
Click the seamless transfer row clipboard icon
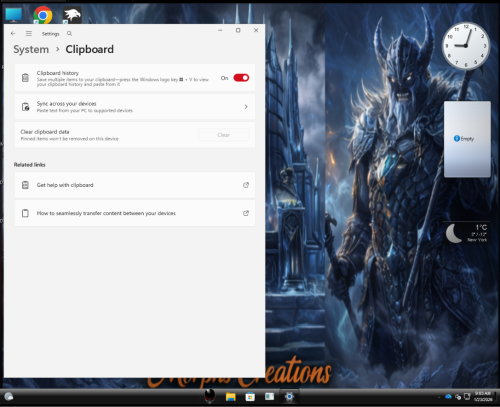[25, 213]
